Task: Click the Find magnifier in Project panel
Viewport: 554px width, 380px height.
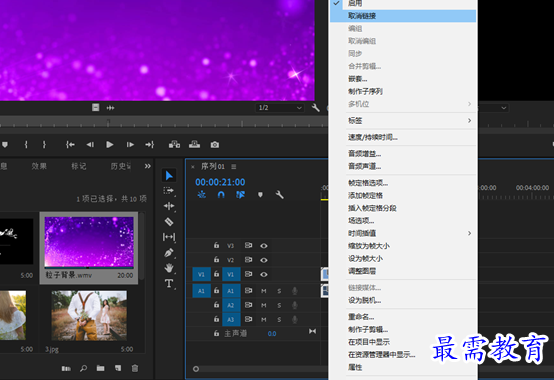Action: [x=83, y=368]
